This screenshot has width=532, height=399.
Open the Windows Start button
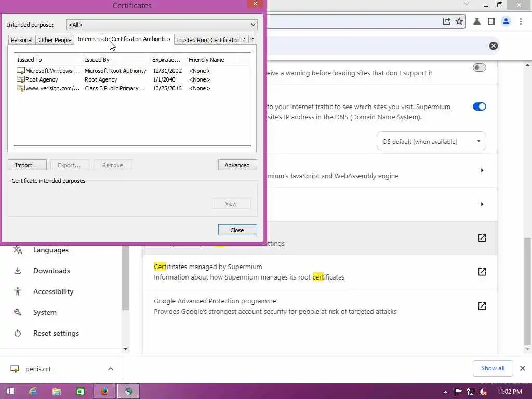pos(10,391)
